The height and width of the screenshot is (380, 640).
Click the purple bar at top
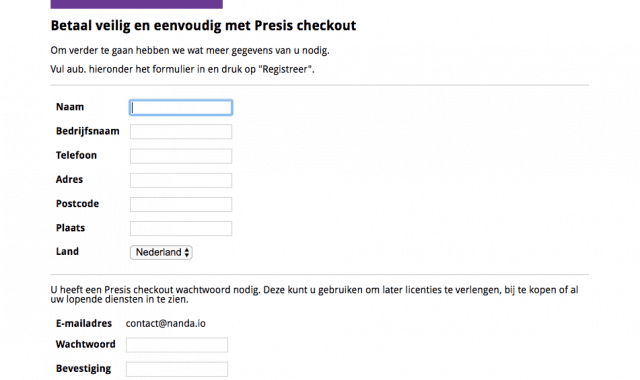pyautogui.click(x=136, y=4)
